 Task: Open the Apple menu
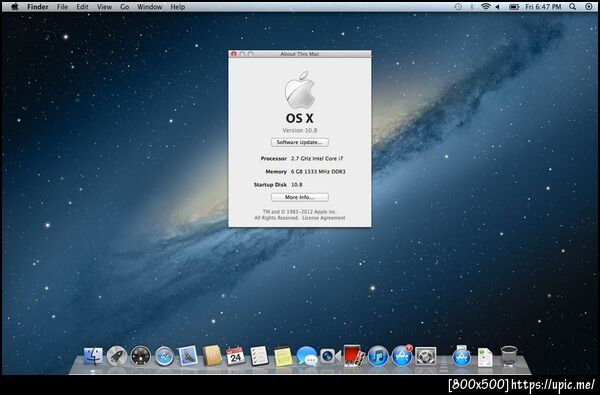(15, 7)
